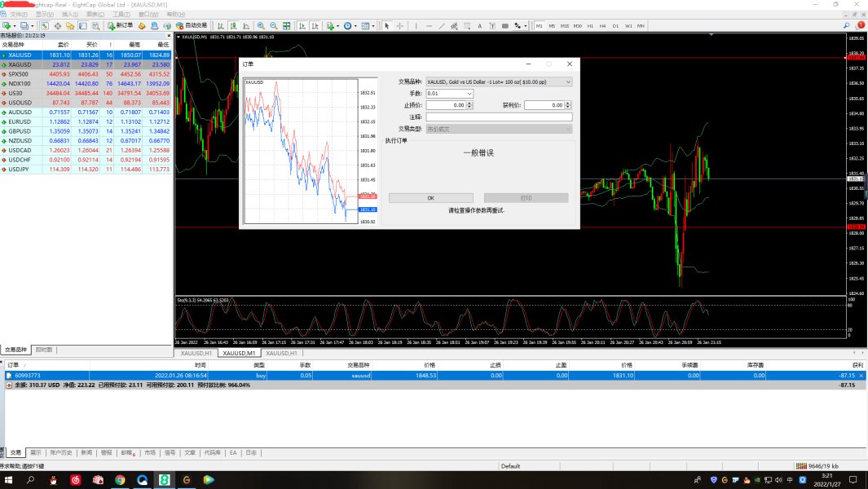This screenshot has height=489, width=868.
Task: Open the notification chat icon with red badge
Action: click(x=860, y=25)
